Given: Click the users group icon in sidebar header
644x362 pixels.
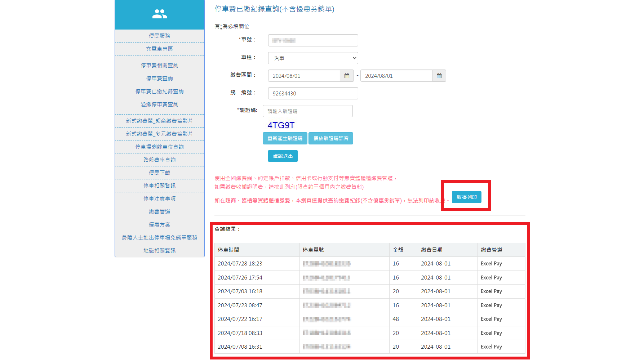Looking at the screenshot, I should click(159, 14).
